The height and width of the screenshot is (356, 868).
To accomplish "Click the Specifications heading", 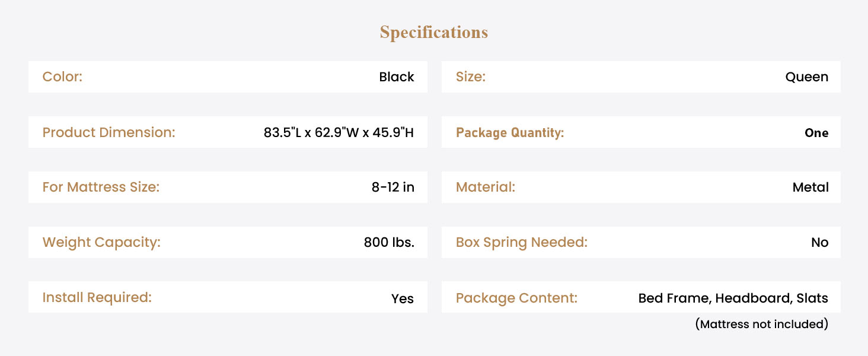I will [x=434, y=32].
